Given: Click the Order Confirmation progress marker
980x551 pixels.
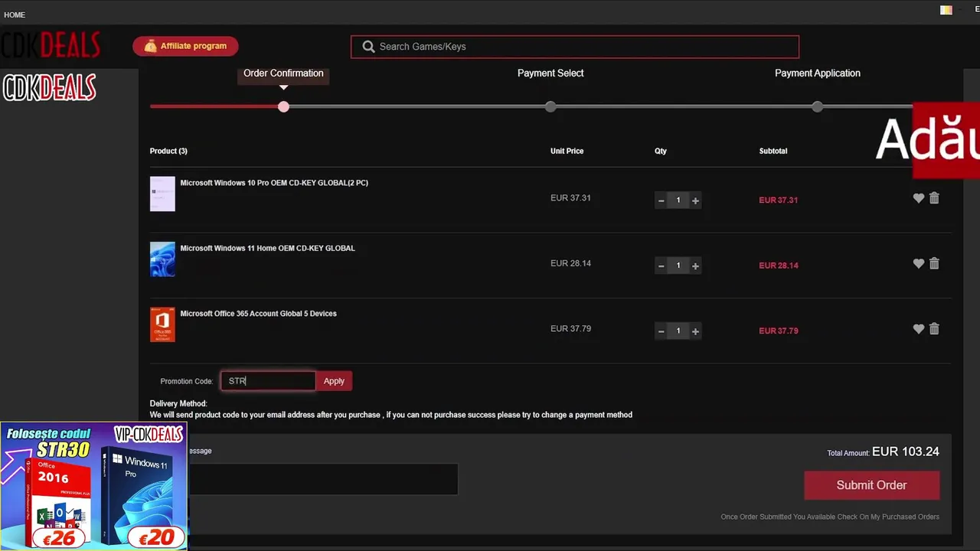Looking at the screenshot, I should pos(284,106).
